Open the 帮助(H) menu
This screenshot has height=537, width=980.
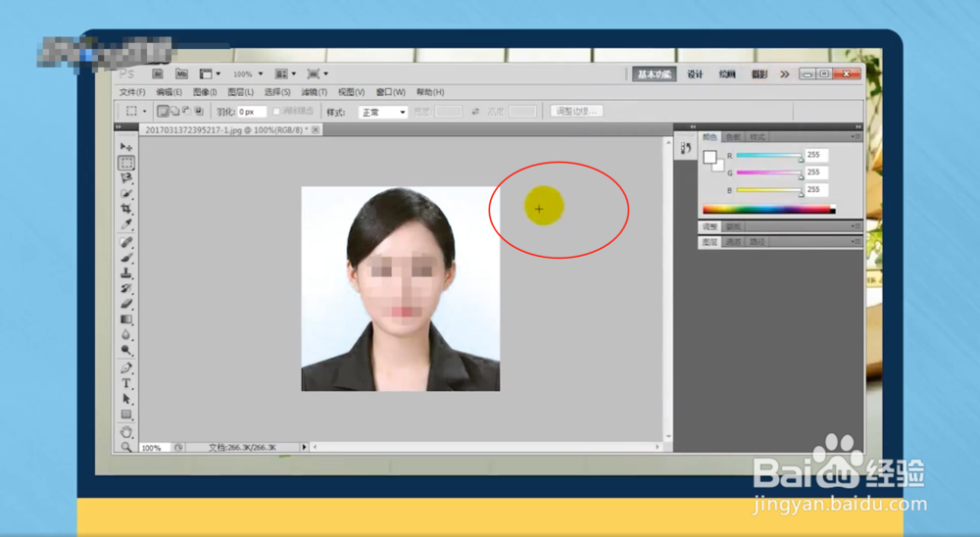click(x=430, y=92)
